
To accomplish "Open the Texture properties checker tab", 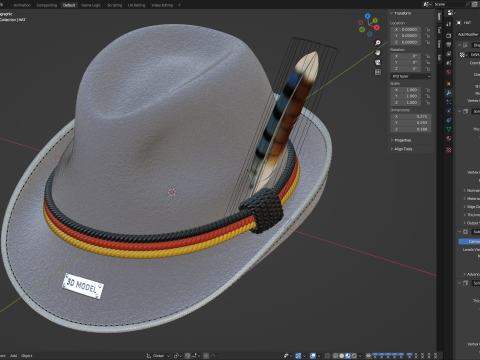I will tap(449, 150).
